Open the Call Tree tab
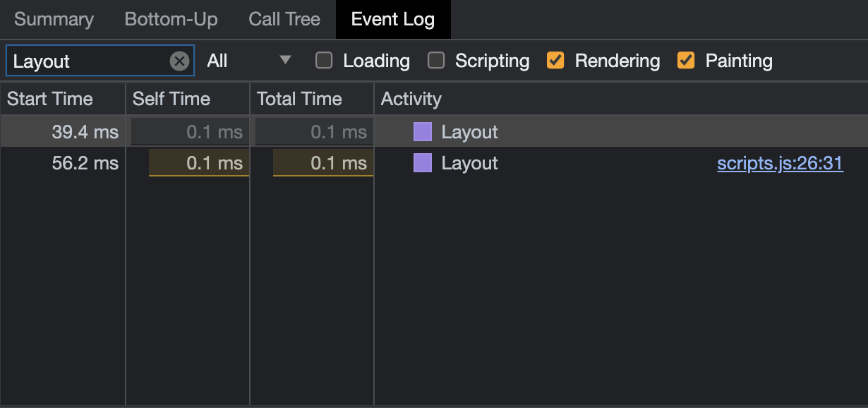The width and height of the screenshot is (868, 408). tap(284, 19)
